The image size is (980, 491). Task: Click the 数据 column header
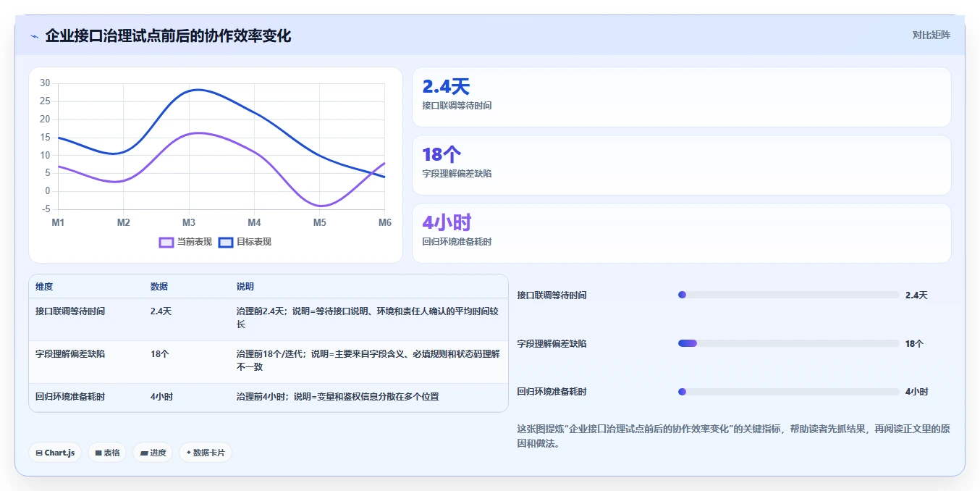coord(159,287)
